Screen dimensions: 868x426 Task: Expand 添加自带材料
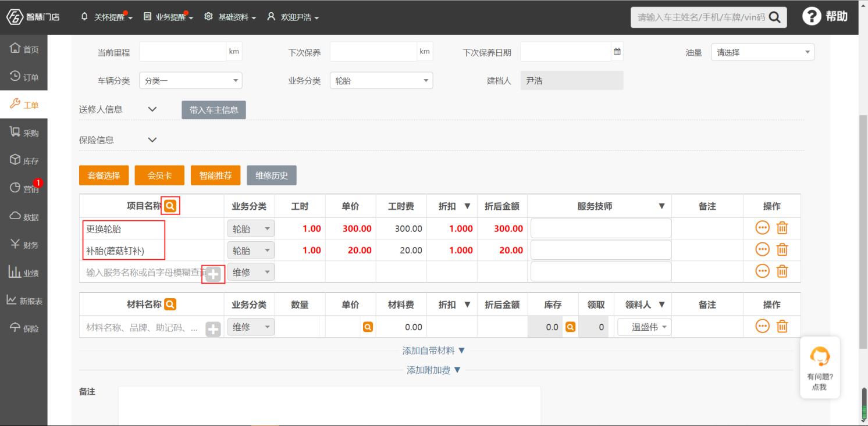coord(434,350)
